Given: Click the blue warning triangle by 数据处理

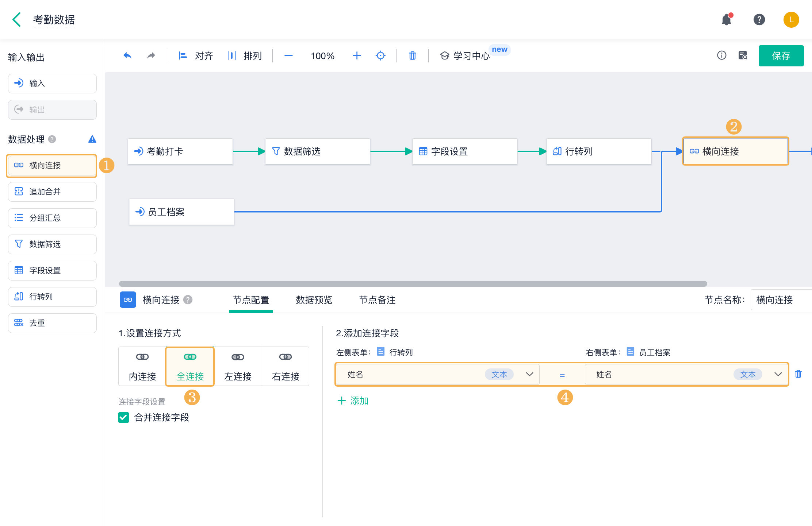Looking at the screenshot, I should (x=92, y=139).
